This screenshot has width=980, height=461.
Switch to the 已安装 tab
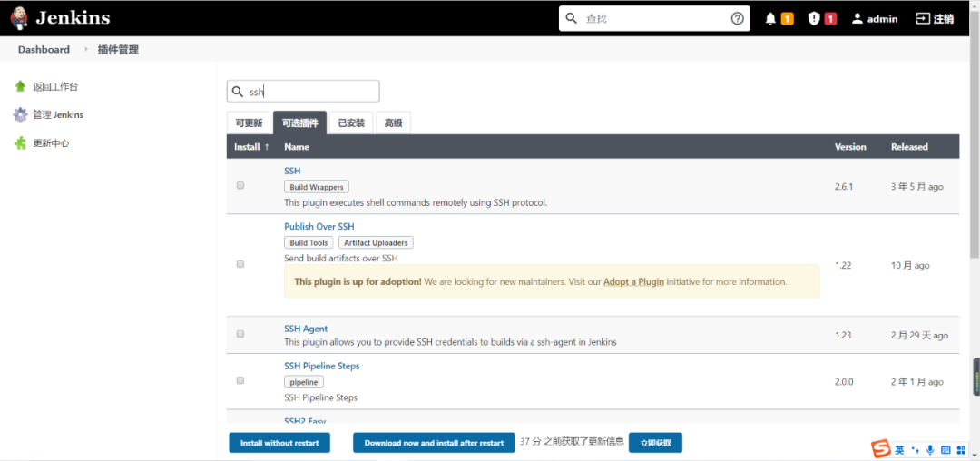click(x=351, y=123)
